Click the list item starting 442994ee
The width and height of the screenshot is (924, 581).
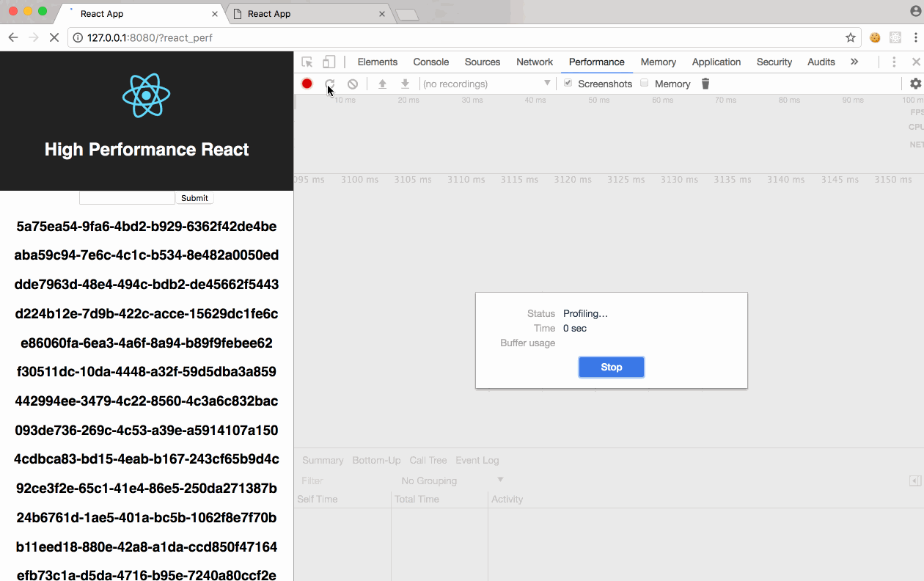pos(147,401)
